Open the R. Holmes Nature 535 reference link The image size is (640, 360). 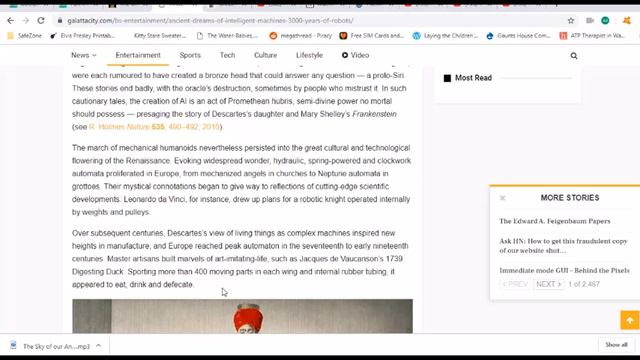[x=155, y=127]
